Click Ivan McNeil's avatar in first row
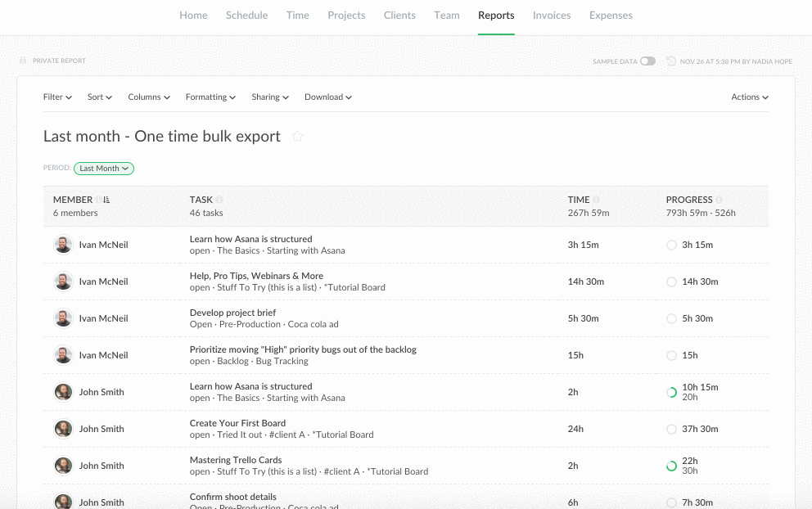The width and height of the screenshot is (812, 509). click(63, 245)
